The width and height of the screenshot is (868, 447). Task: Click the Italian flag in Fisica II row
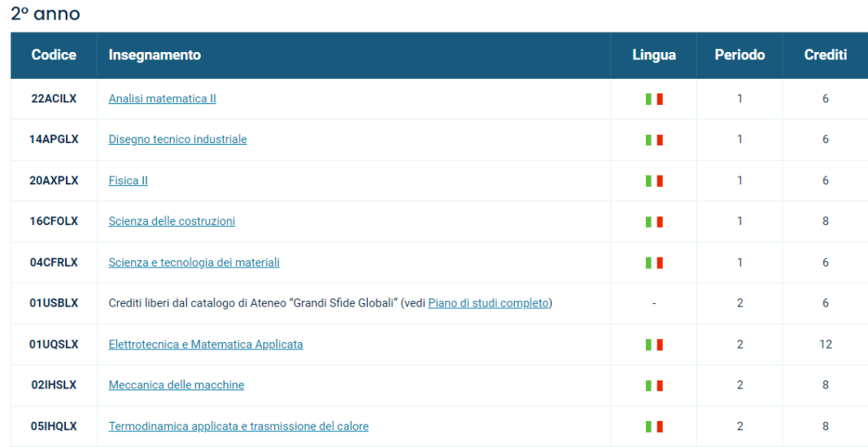654,181
